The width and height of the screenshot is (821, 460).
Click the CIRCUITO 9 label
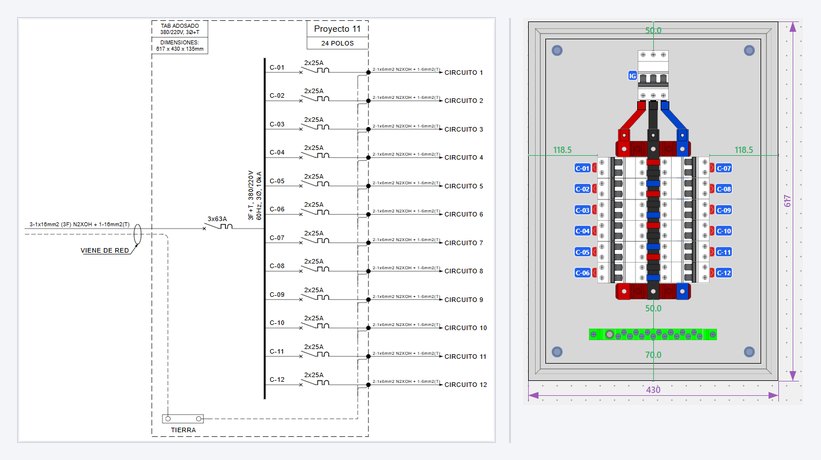(463, 300)
